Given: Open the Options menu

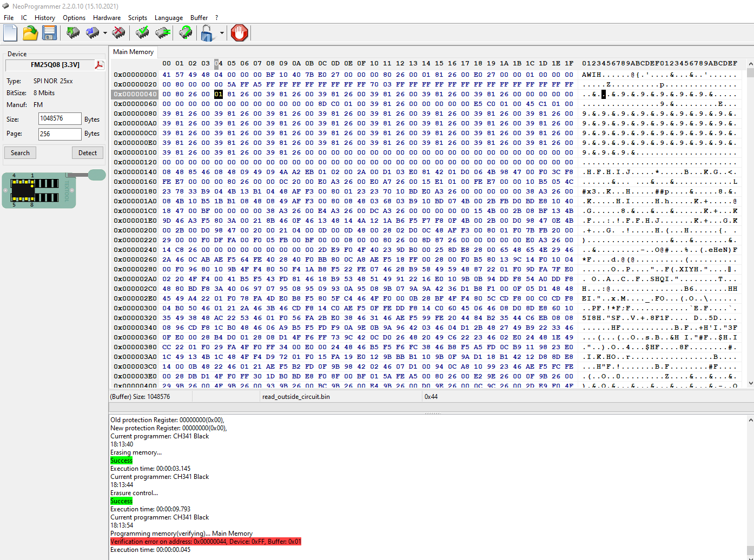Looking at the screenshot, I should tap(74, 18).
